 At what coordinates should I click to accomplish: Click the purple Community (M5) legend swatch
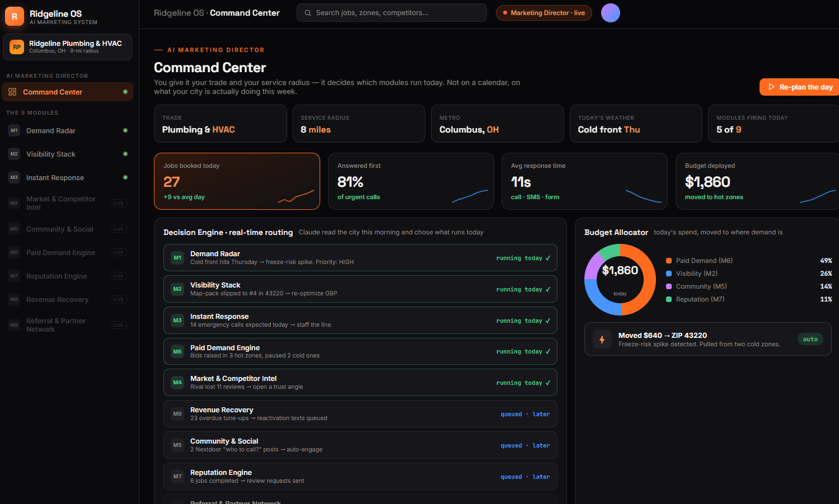(669, 286)
